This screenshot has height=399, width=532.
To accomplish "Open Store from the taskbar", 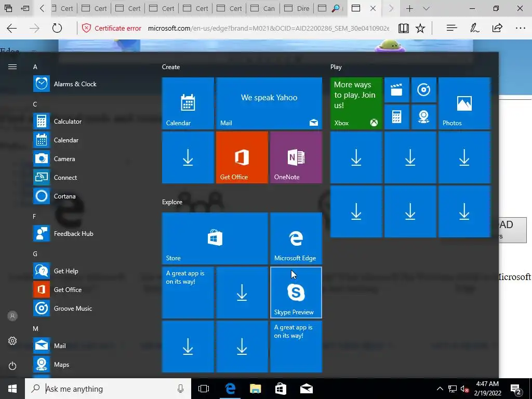I will 281,389.
